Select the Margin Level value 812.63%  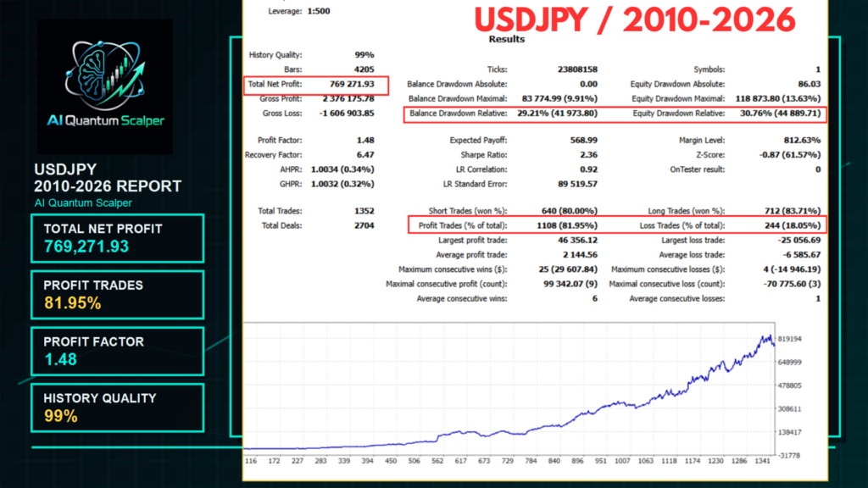point(802,141)
